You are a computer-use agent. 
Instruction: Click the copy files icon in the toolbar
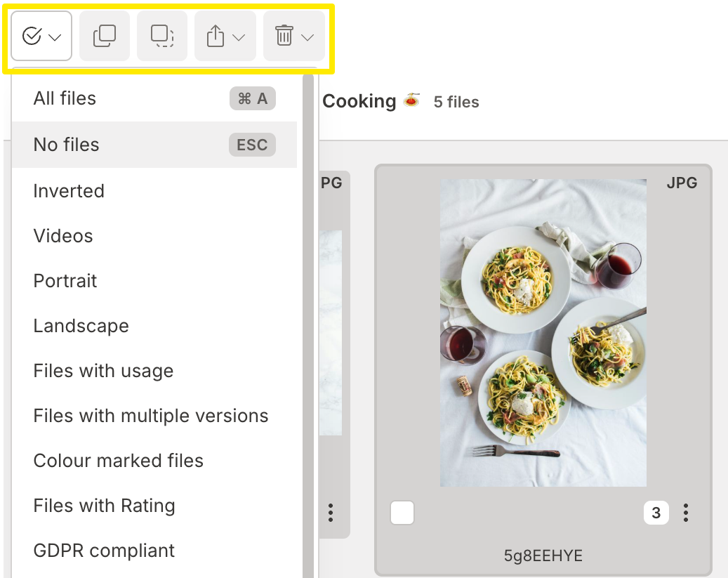point(105,36)
